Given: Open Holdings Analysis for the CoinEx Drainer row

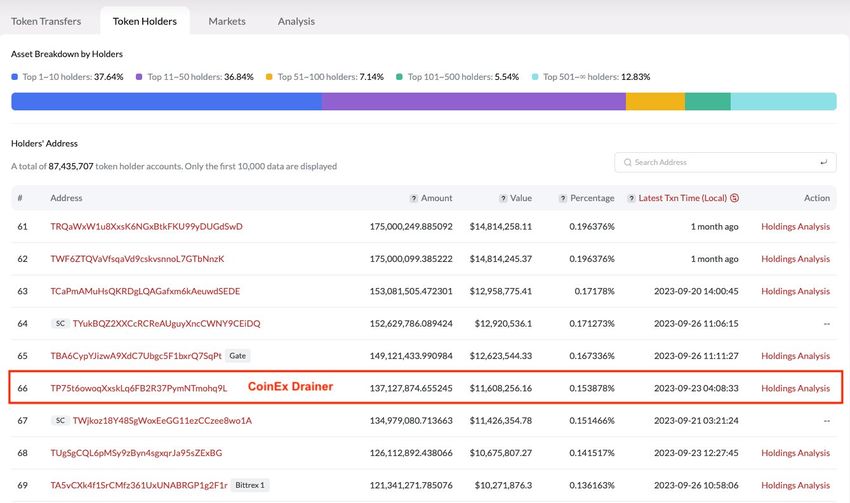Looking at the screenshot, I should point(795,388).
